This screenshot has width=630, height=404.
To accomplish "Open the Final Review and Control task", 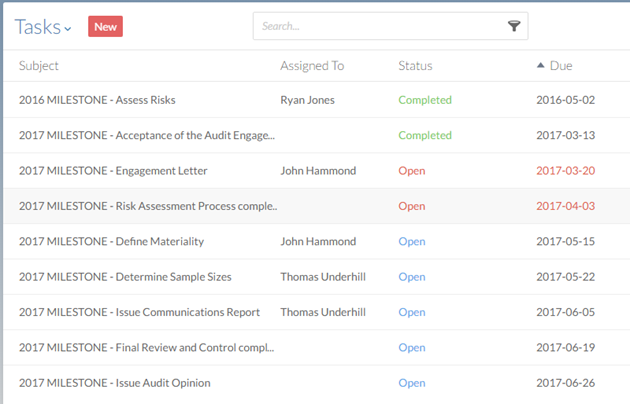I will 146,348.
